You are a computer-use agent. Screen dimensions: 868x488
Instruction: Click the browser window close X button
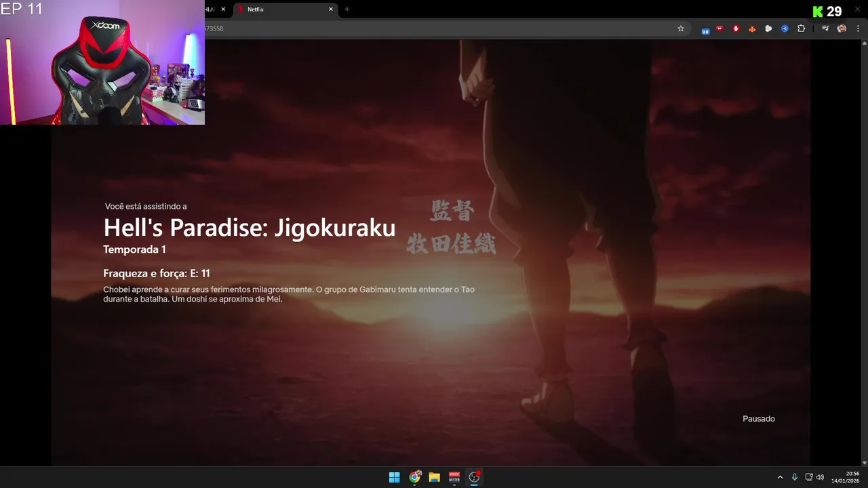(857, 9)
